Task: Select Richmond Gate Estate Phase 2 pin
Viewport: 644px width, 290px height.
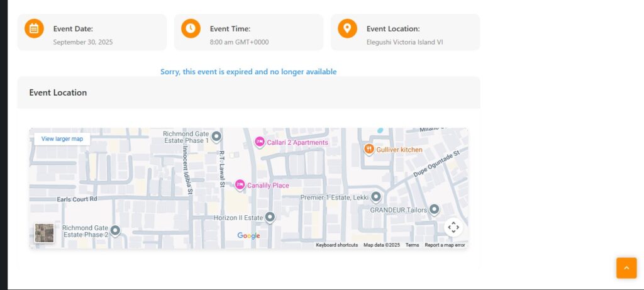Action: 115,230
